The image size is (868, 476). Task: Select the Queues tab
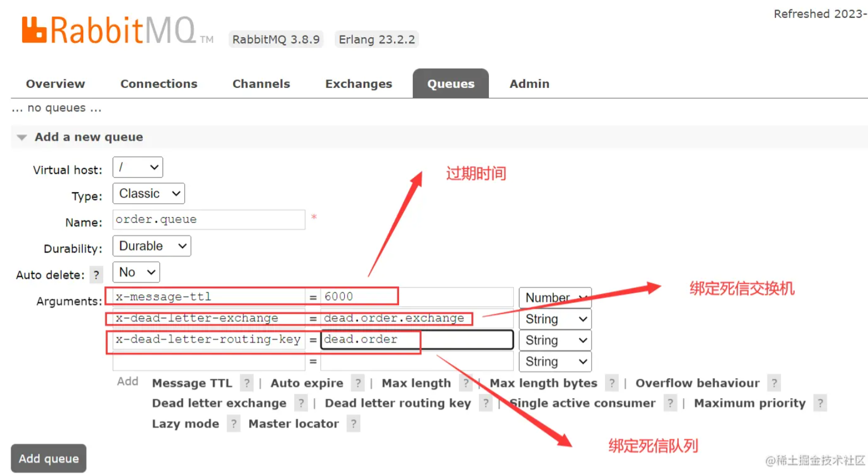(x=451, y=84)
